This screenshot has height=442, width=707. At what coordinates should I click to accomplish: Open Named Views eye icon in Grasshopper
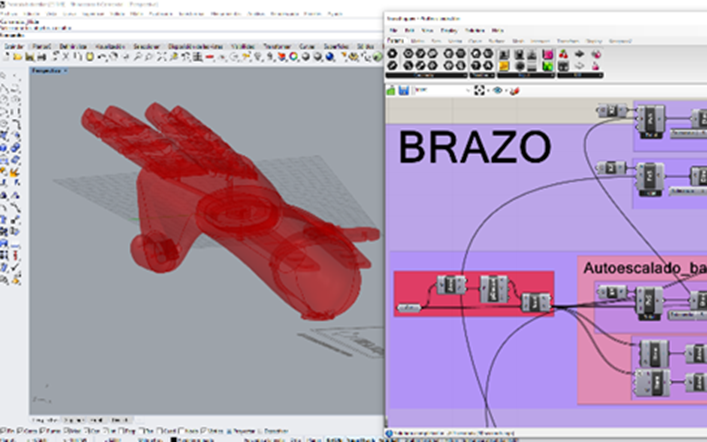tap(497, 91)
